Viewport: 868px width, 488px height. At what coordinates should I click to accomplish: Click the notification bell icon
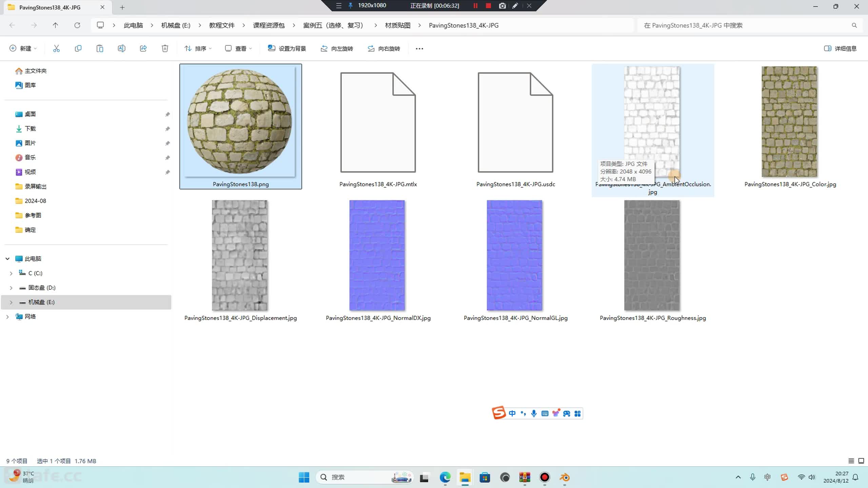(855, 477)
